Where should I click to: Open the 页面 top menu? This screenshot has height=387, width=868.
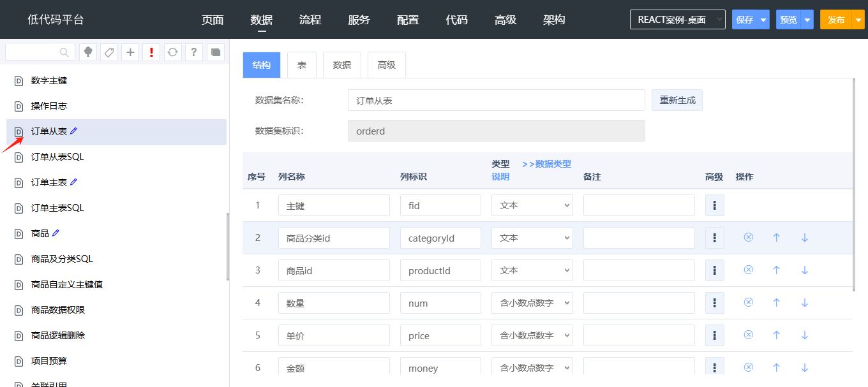tap(213, 20)
